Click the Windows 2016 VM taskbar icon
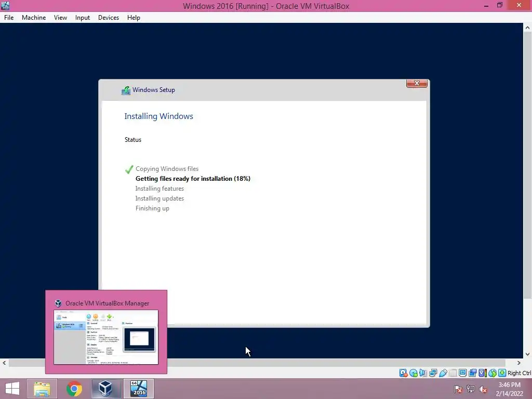 point(138,389)
